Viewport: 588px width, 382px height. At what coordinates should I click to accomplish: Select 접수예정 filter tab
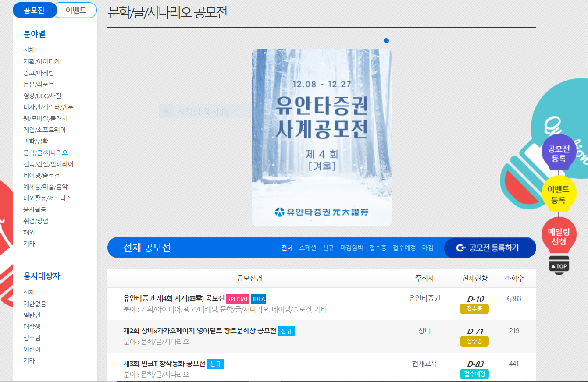click(x=404, y=248)
